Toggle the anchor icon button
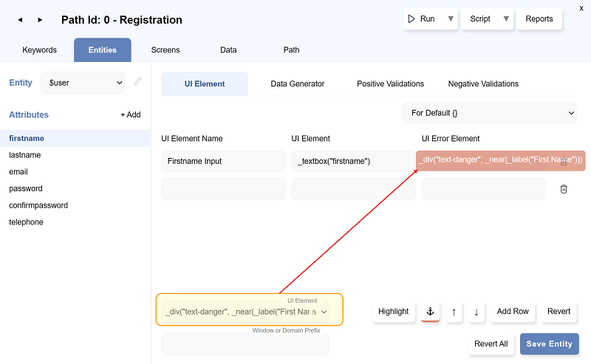 (x=431, y=312)
